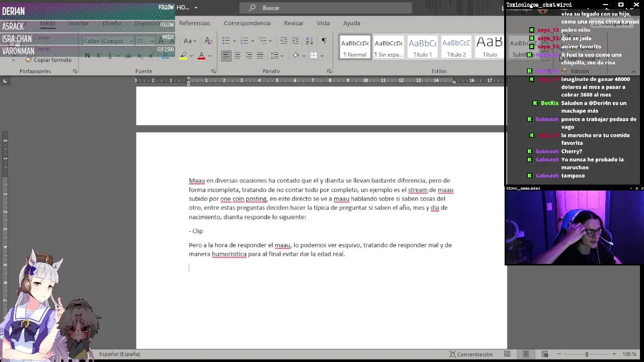Click the Text Effects (A) icon
Screen dimensions: 644x362
(165, 56)
